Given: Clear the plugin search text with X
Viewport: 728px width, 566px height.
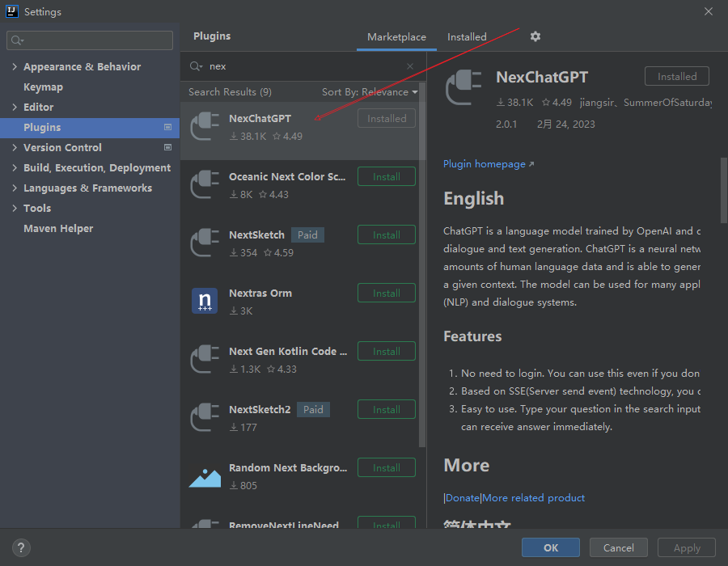Looking at the screenshot, I should (x=410, y=66).
